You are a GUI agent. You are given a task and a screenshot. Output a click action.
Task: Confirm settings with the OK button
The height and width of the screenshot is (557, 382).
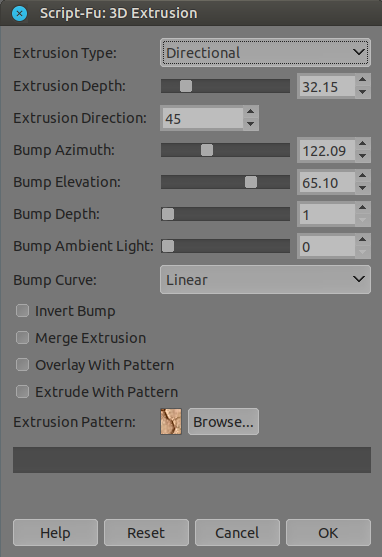click(x=328, y=533)
